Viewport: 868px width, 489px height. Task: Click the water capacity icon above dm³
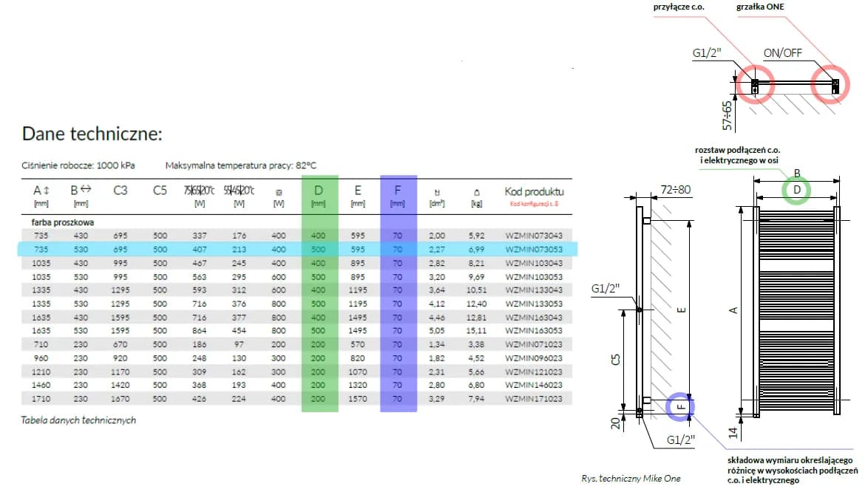click(437, 191)
